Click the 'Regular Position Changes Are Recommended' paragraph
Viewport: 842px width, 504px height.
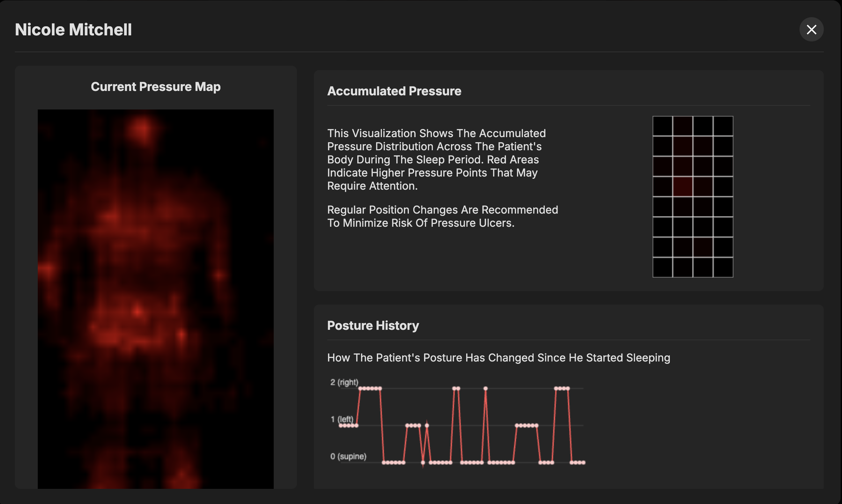coord(443,216)
